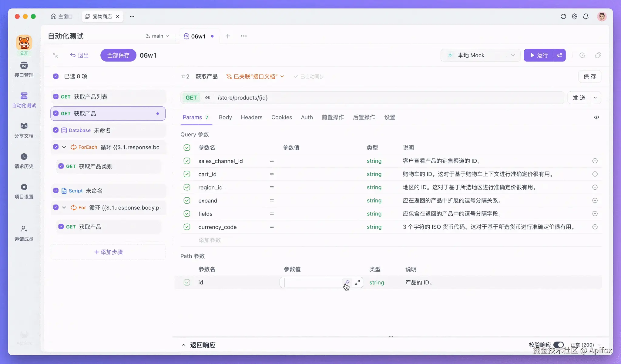Viewport: 621px width, 364px height.
Task: Open the 本地 Mock environment dropdown
Action: click(x=480, y=55)
